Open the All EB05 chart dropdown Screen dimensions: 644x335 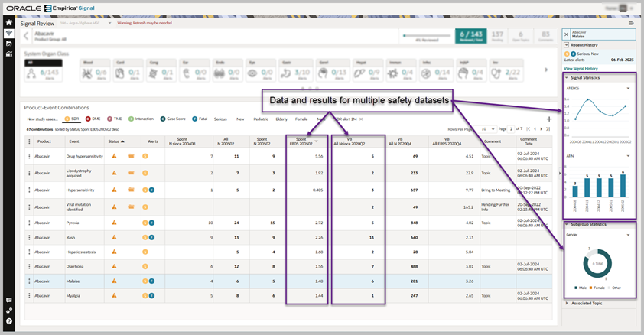[628, 88]
